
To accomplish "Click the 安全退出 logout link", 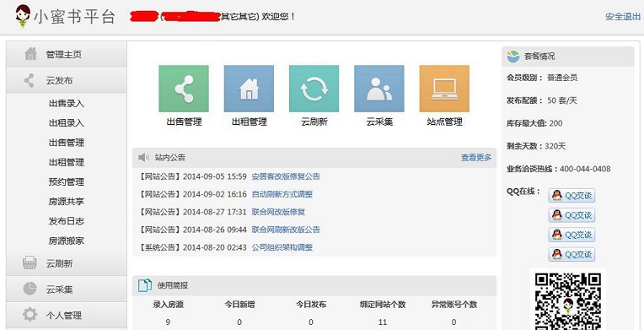I will pos(623,17).
